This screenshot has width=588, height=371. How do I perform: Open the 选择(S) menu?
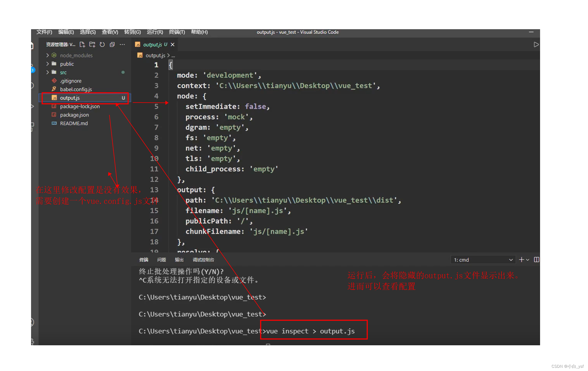88,32
